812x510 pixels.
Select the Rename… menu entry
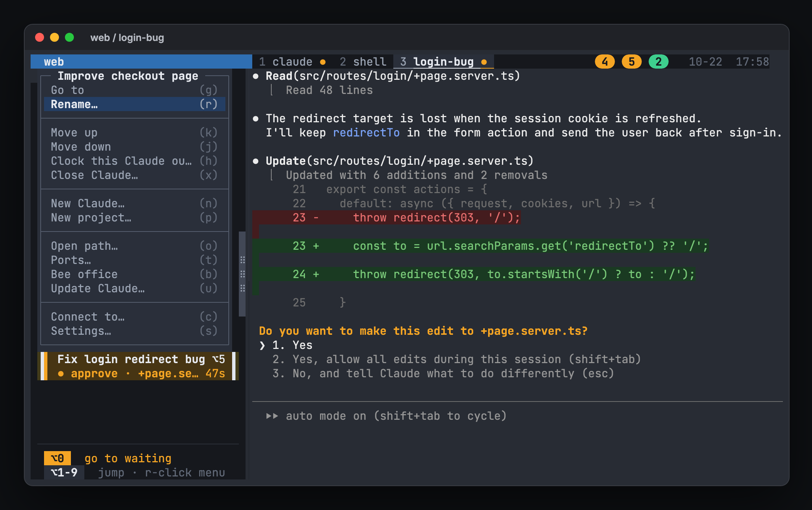134,104
